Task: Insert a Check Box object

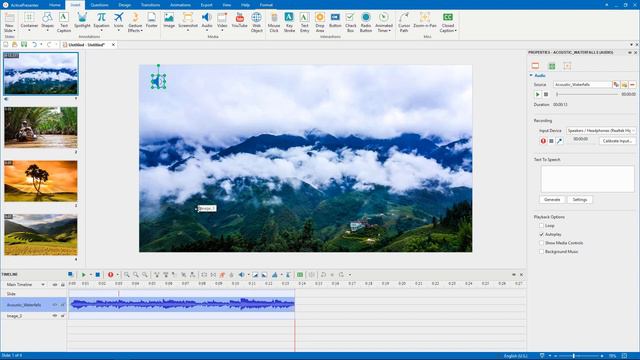Action: pos(351,22)
